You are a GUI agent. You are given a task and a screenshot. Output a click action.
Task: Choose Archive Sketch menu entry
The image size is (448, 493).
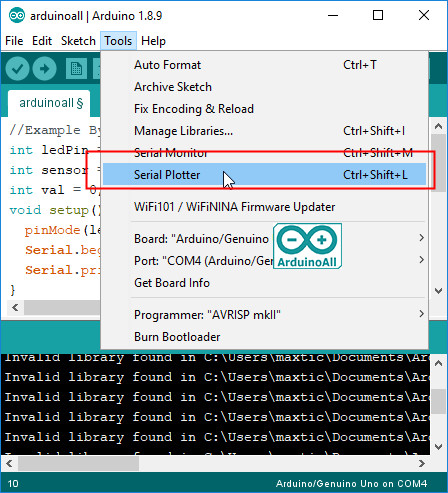264,87
